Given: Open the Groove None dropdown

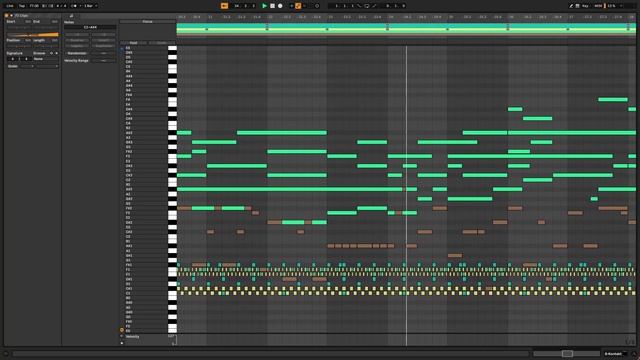Looking at the screenshot, I should (x=46, y=59).
